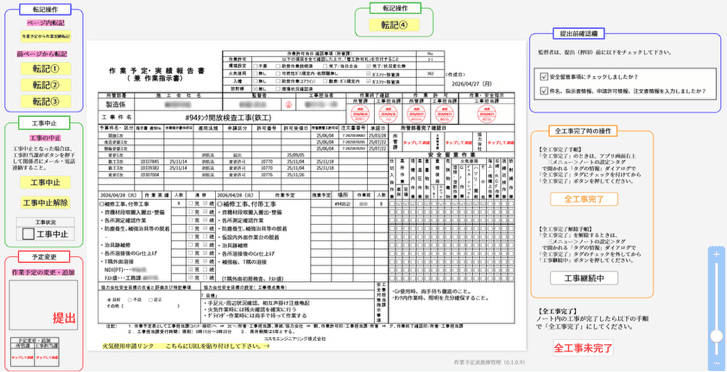This screenshot has height=372, width=727.
Task: Toggle 続 checkbox on 治具跡補修 row
Action: (x=205, y=245)
